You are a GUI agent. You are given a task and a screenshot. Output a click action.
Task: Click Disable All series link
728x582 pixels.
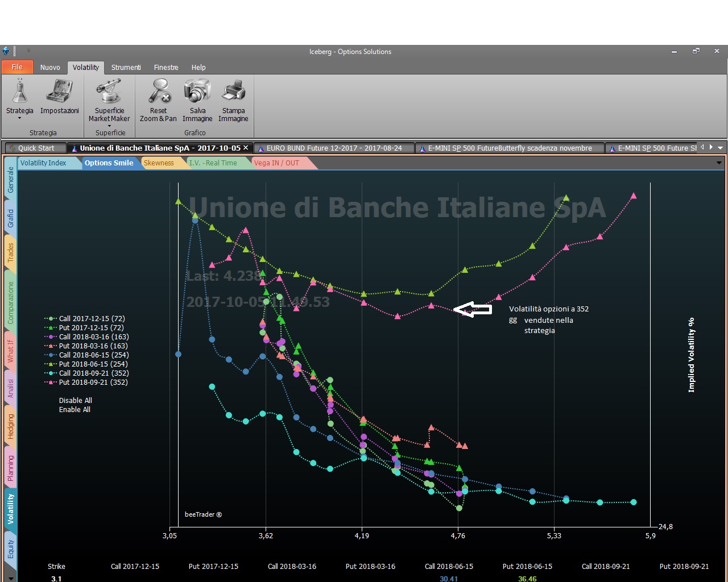click(76, 400)
